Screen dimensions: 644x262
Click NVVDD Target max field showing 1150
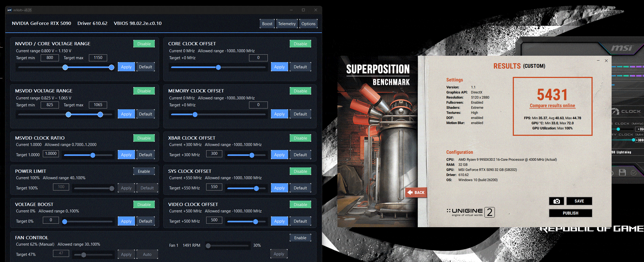point(98,58)
